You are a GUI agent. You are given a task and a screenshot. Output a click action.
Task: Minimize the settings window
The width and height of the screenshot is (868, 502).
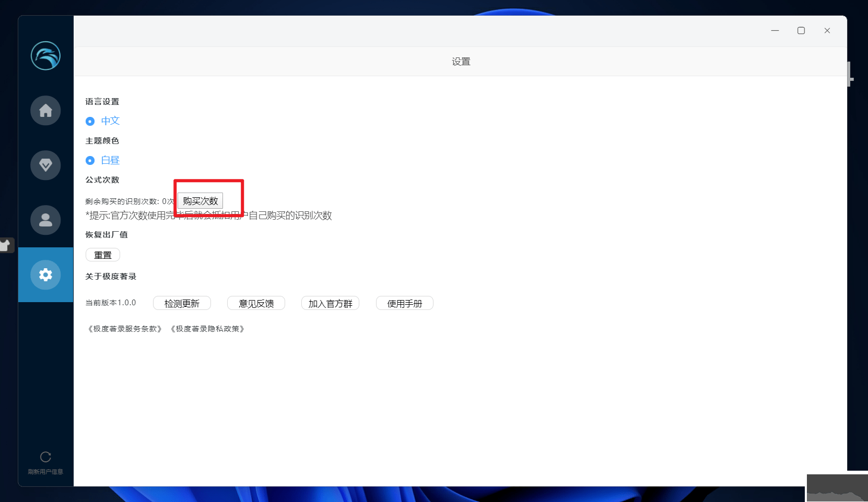[775, 31]
